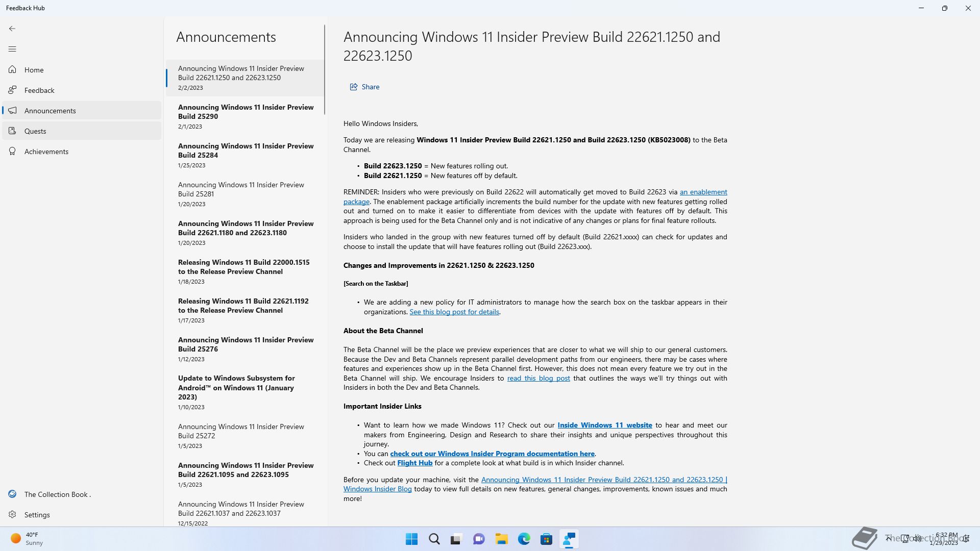Open the Flight Hub link
The image size is (980, 551).
coord(415,463)
